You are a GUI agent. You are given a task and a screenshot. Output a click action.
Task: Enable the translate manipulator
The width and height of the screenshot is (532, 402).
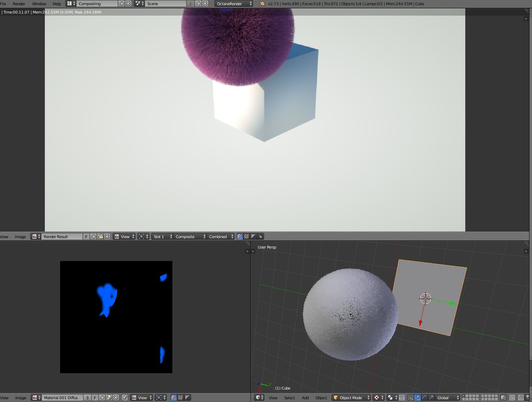point(417,397)
